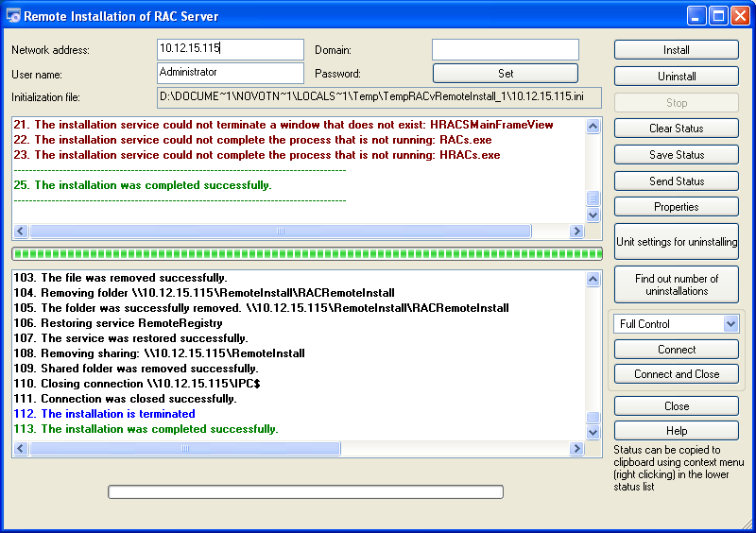This screenshot has height=533, width=756.
Task: Click up arrow of upper status list scrollbar
Action: [593, 127]
